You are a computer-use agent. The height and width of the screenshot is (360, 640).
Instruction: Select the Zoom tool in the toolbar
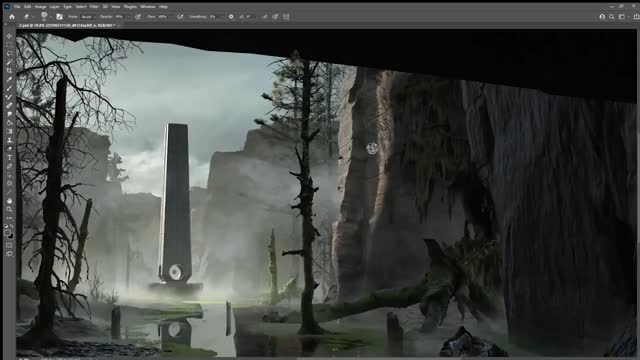pyautogui.click(x=9, y=209)
